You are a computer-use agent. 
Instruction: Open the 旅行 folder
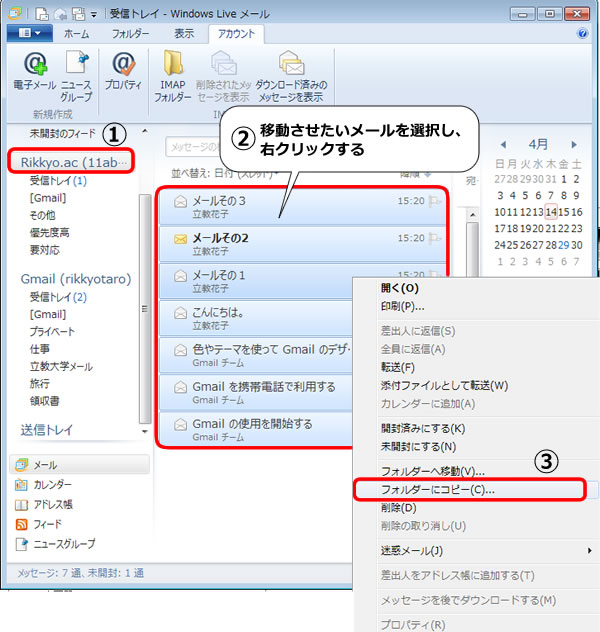[39, 384]
